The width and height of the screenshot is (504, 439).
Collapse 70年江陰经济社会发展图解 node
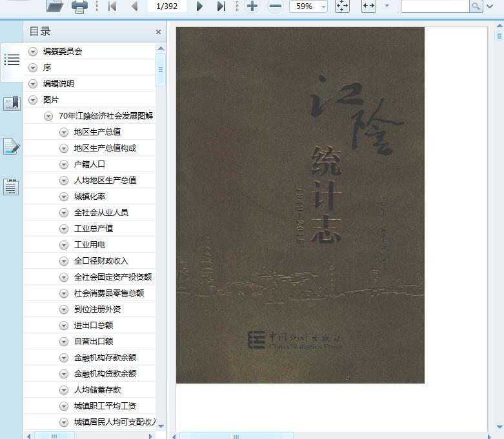coord(48,116)
